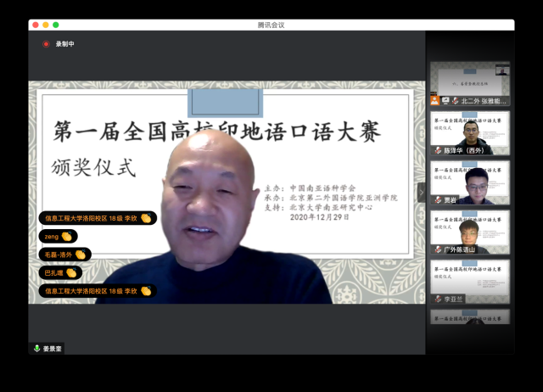This screenshot has height=392, width=543.
Task: Click the mic icon on 李亚兰 tile
Action: pos(435,299)
